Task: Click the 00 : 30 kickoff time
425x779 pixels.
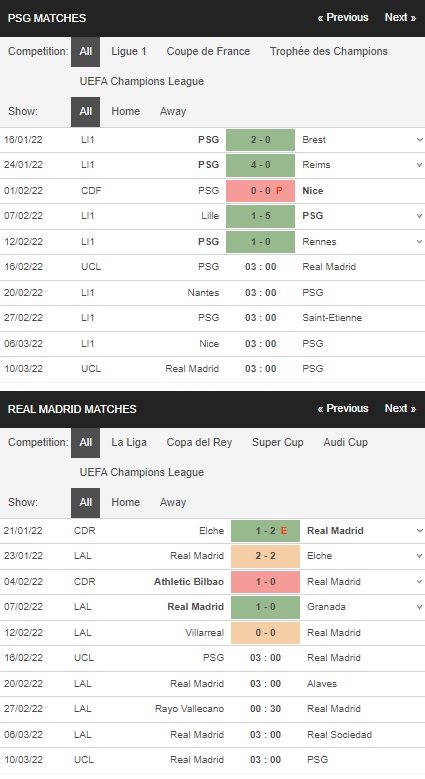Action: (x=265, y=709)
